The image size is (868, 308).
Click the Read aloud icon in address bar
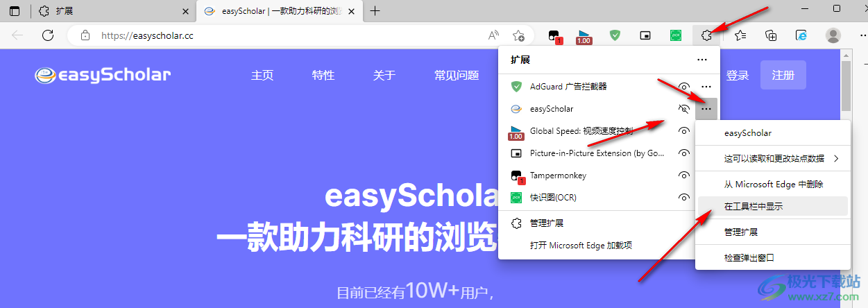pos(493,35)
